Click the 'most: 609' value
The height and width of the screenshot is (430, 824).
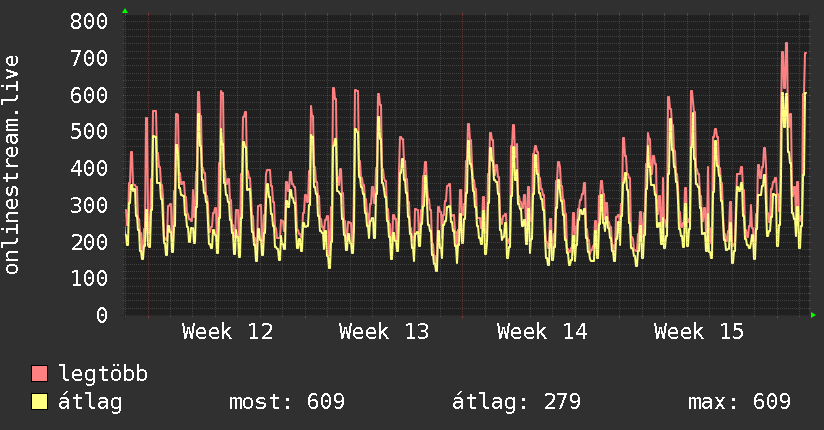(x=287, y=402)
